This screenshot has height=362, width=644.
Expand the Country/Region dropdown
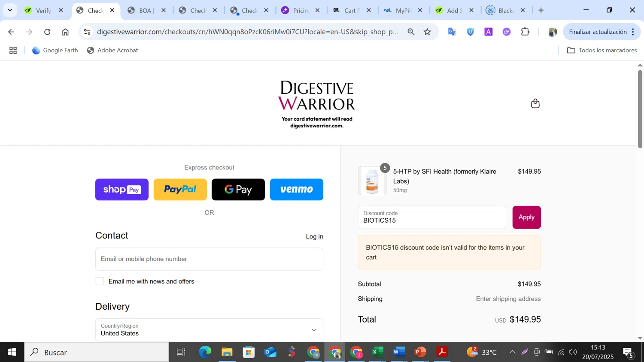[209, 330]
